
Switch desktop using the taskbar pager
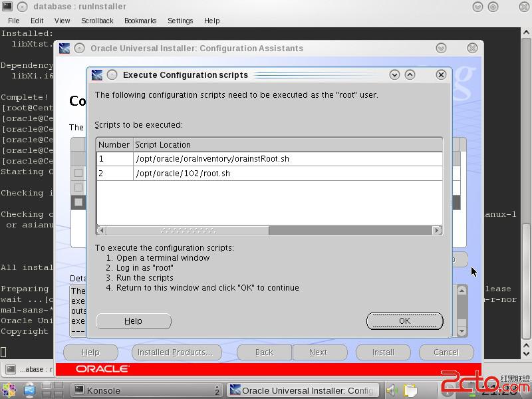point(53,390)
